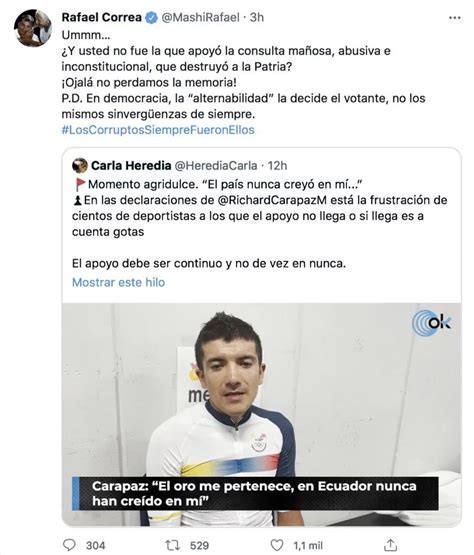Click the 3h timestamp
This screenshot has height=555, width=474.
pos(257,17)
